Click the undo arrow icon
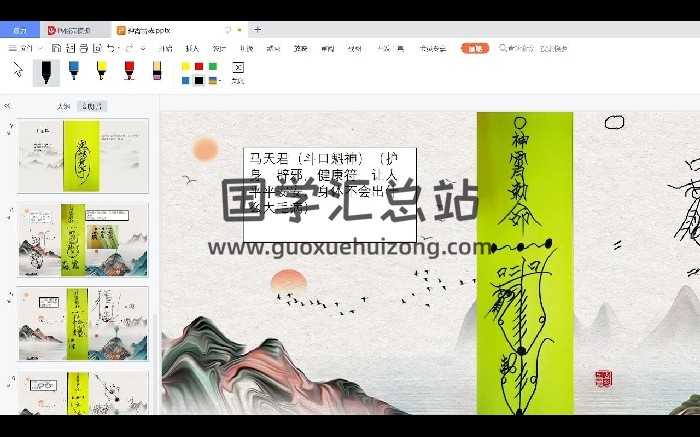Screen dimensions: 700x437 click(108, 48)
